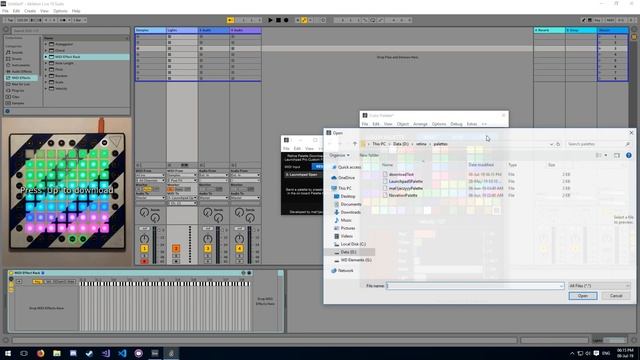Open the Ableton Edit menu

16,11
